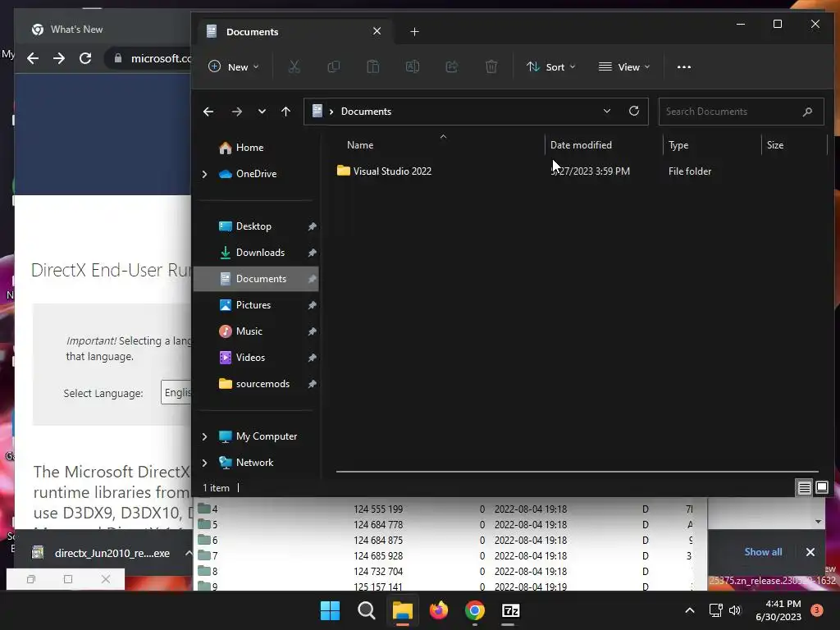Click the Delete trash can icon

[x=491, y=66]
